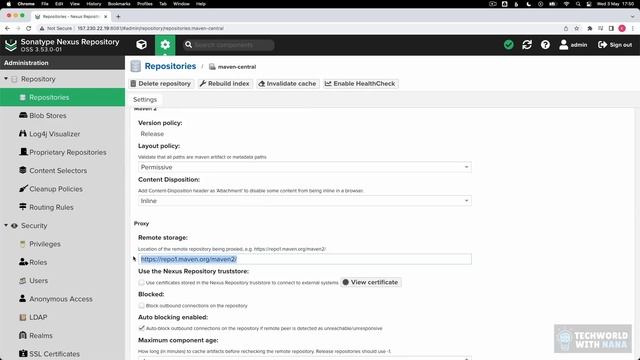Click the Chrome profile avatar
This screenshot has width=640, height=360.
click(622, 28)
